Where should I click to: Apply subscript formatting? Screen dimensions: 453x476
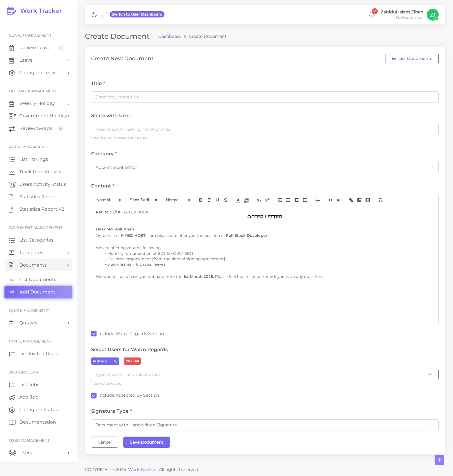(259, 200)
